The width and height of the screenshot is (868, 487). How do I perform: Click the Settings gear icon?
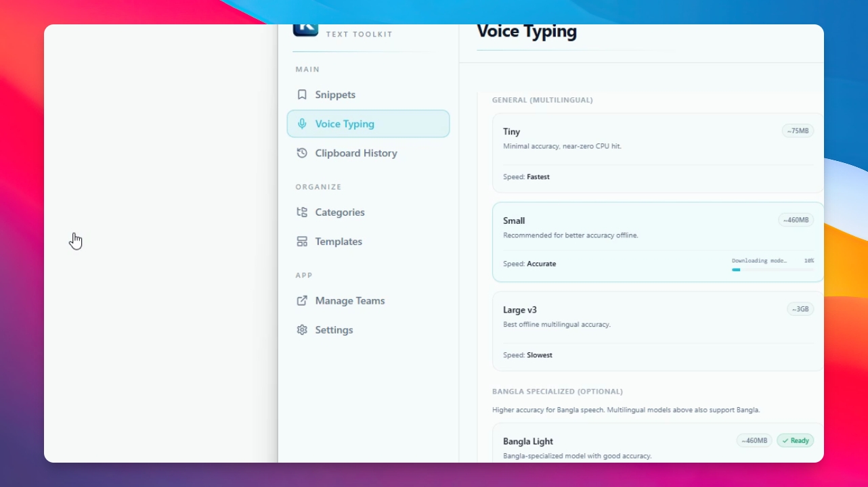pos(302,330)
